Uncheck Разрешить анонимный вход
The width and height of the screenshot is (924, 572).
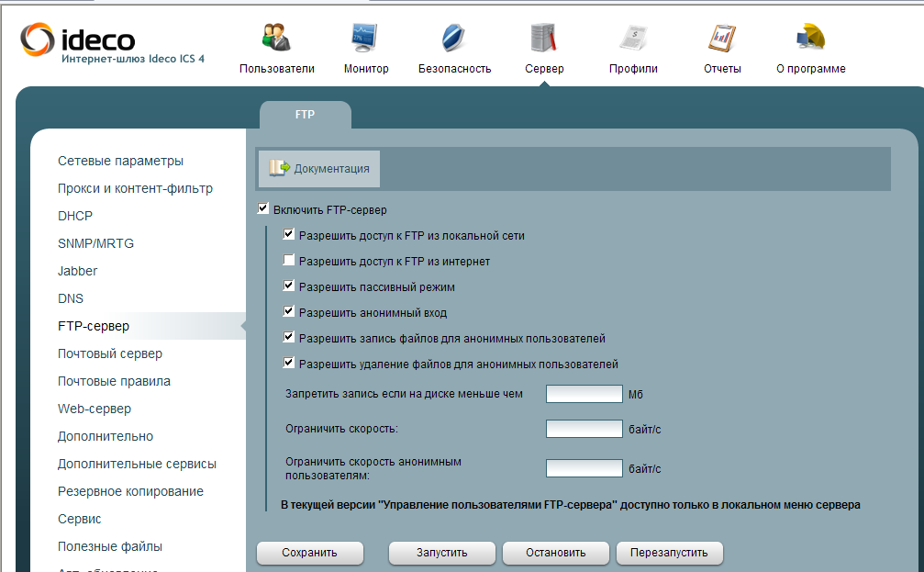click(x=289, y=311)
